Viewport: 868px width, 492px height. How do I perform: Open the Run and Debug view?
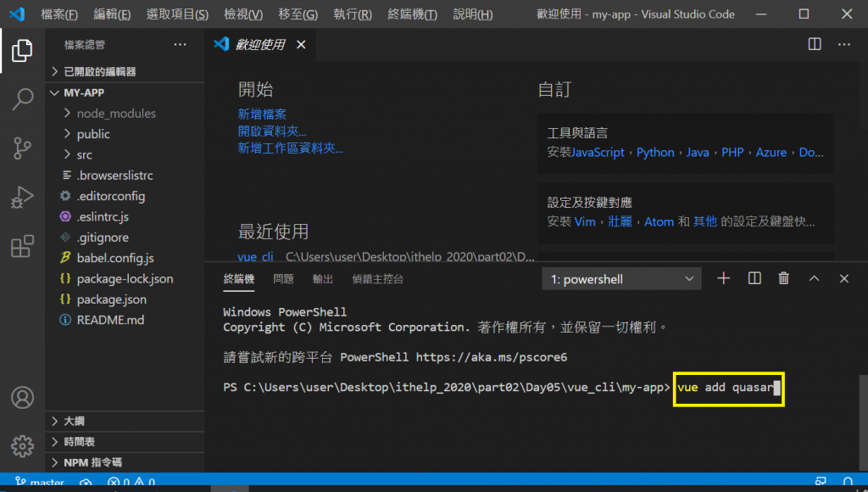click(22, 197)
